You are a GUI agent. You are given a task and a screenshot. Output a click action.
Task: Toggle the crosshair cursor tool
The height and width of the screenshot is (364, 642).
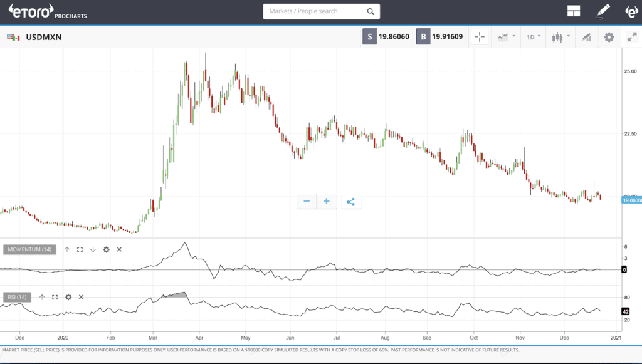(x=480, y=37)
